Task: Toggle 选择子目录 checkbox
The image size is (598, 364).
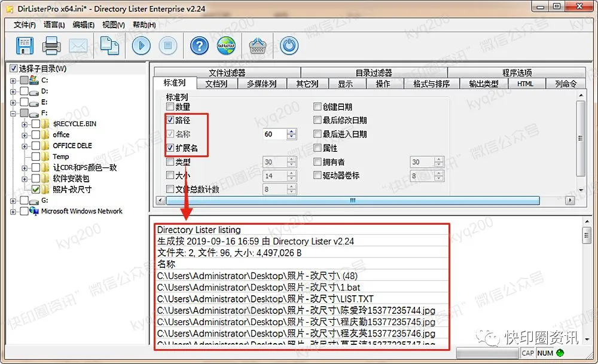Action: tap(14, 69)
